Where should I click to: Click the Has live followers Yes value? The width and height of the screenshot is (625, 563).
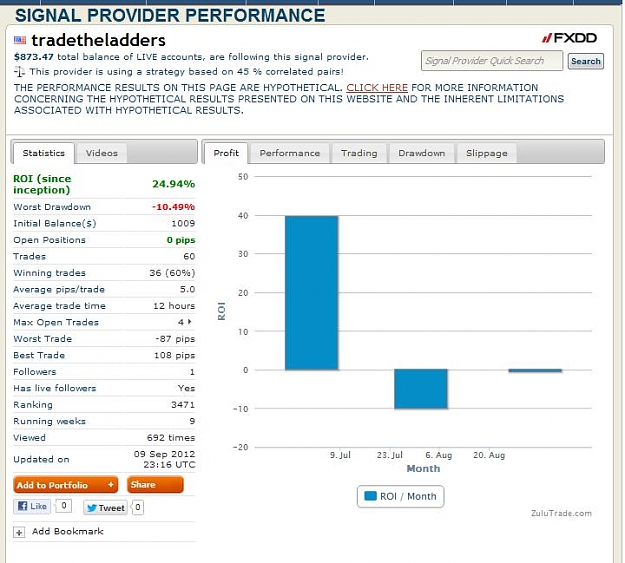click(187, 388)
